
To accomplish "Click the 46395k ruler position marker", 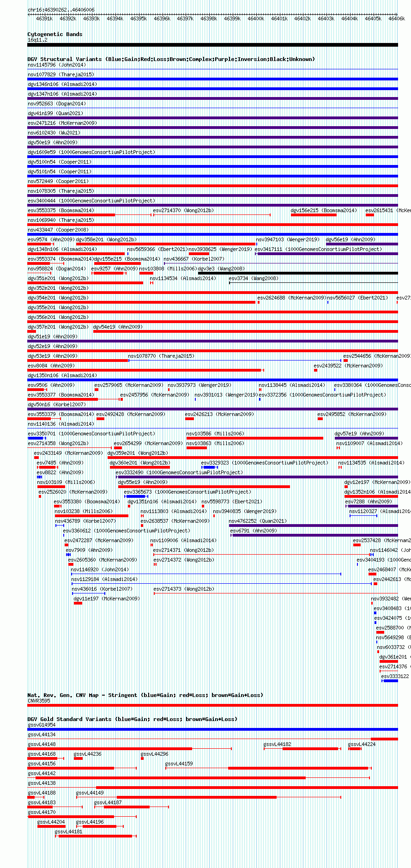I will 139,18.
